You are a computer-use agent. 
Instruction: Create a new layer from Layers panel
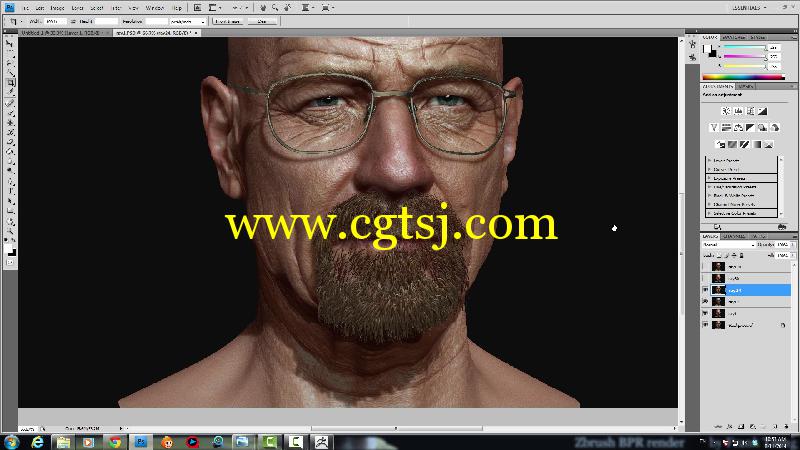[775, 427]
